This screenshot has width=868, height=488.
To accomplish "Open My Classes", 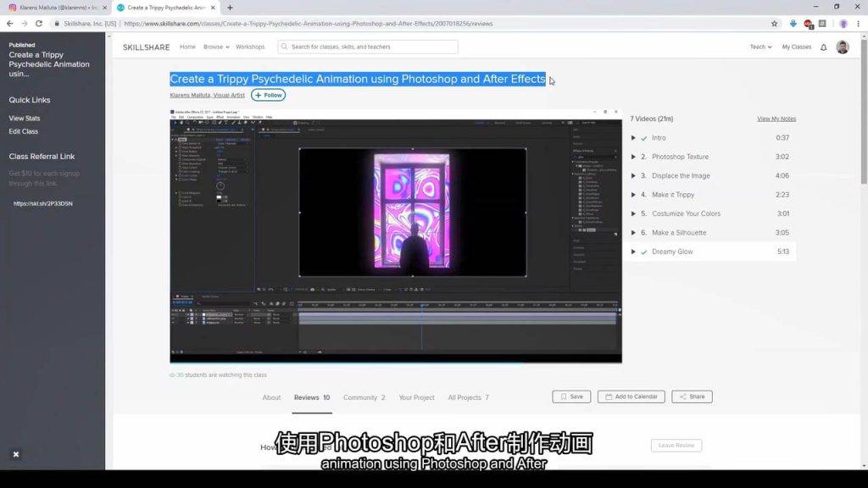I will coord(797,47).
